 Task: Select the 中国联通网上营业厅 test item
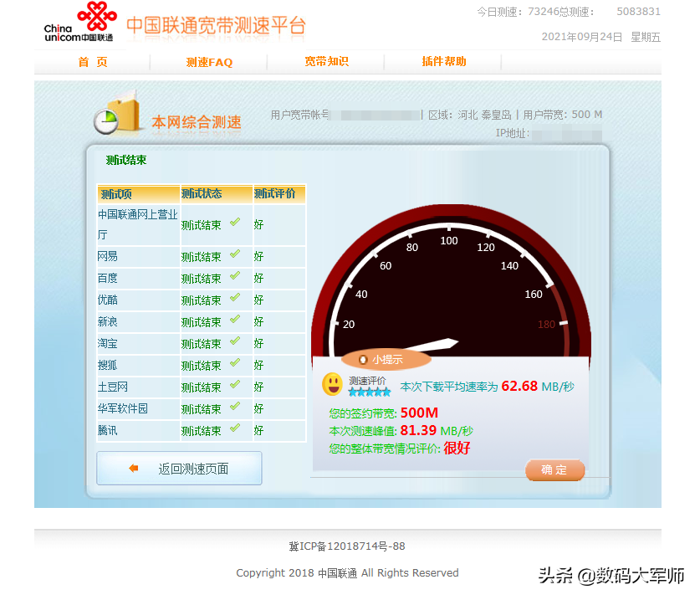point(137,224)
